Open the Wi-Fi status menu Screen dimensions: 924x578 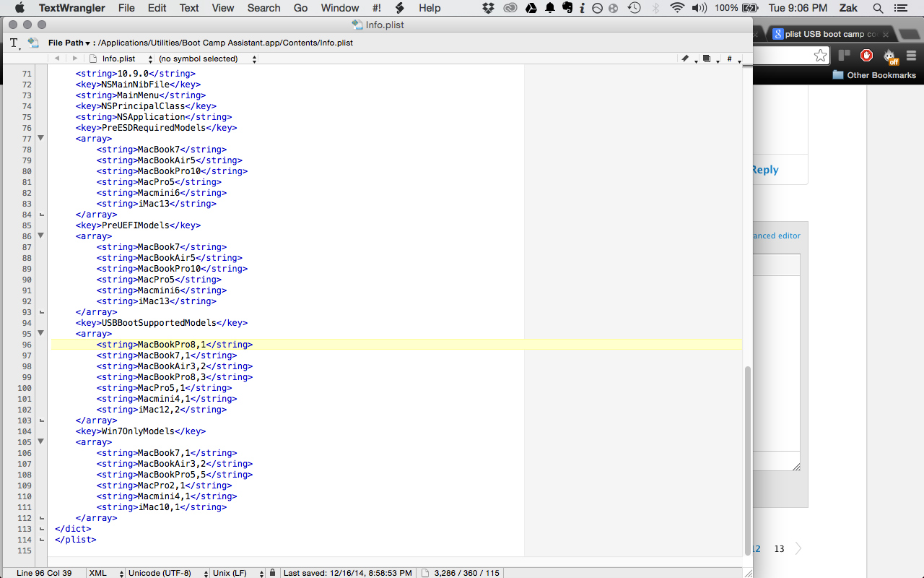[676, 8]
